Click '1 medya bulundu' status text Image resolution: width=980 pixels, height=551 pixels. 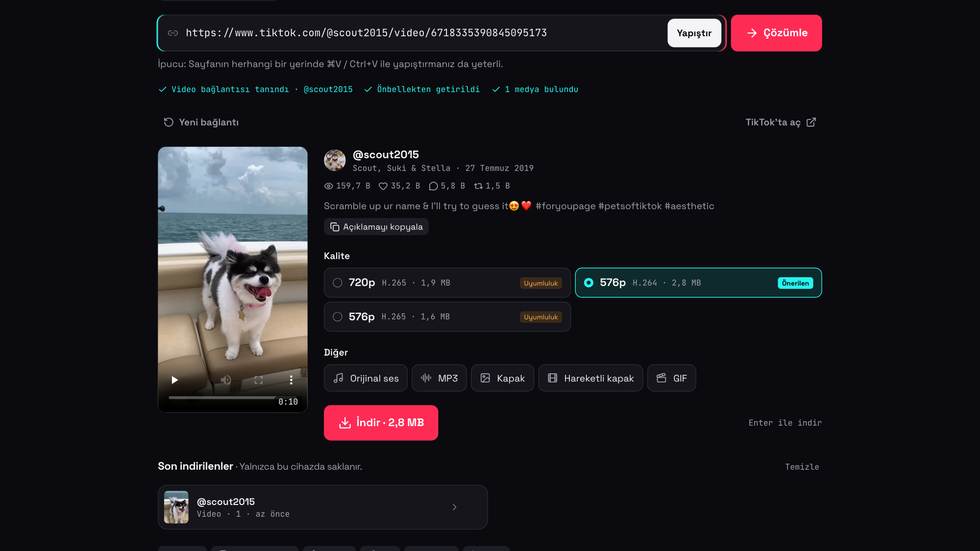click(541, 89)
